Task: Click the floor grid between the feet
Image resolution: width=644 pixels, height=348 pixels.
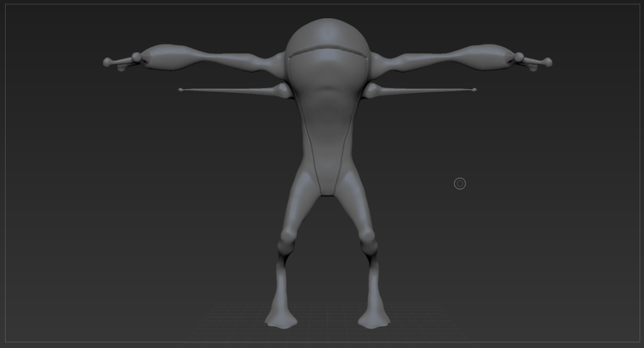Action: click(x=327, y=319)
